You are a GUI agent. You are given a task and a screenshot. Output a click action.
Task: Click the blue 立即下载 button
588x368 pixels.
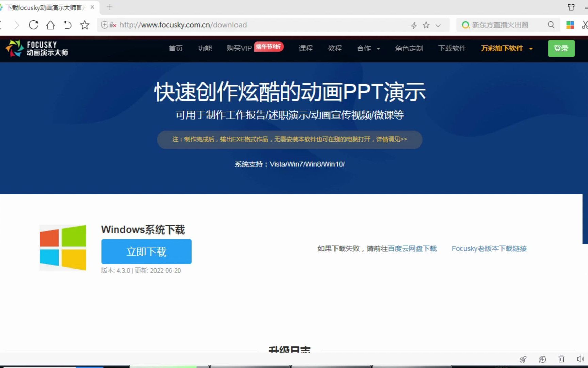(x=146, y=251)
